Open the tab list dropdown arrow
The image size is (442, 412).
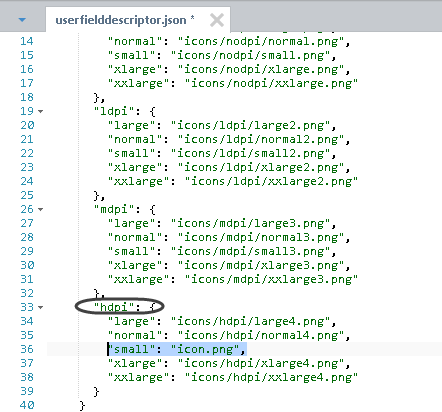click(22, 20)
